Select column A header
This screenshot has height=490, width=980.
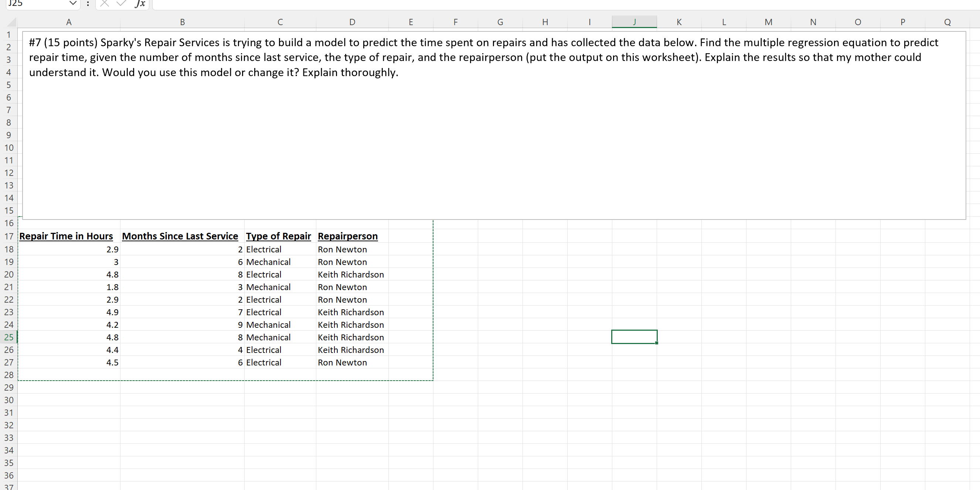click(68, 22)
